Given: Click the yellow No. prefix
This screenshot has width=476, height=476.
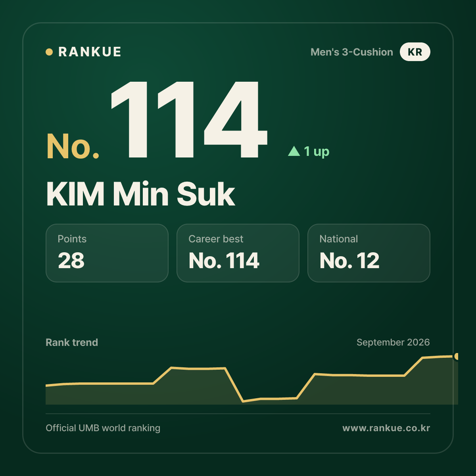Looking at the screenshot, I should pyautogui.click(x=73, y=146).
